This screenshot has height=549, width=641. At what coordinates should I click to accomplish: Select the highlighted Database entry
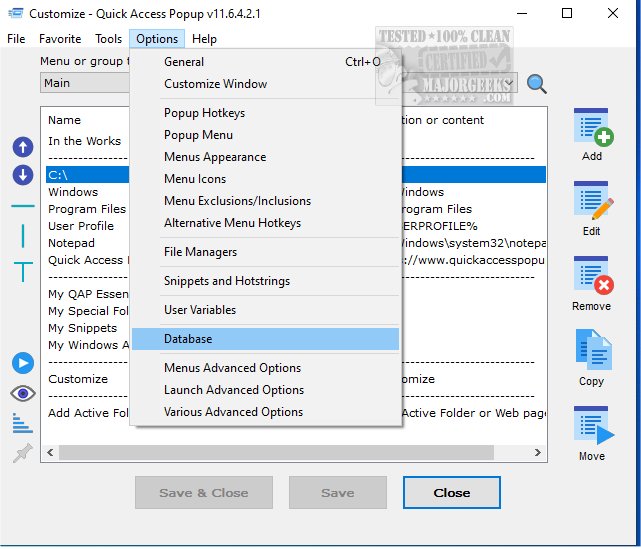(x=265, y=339)
